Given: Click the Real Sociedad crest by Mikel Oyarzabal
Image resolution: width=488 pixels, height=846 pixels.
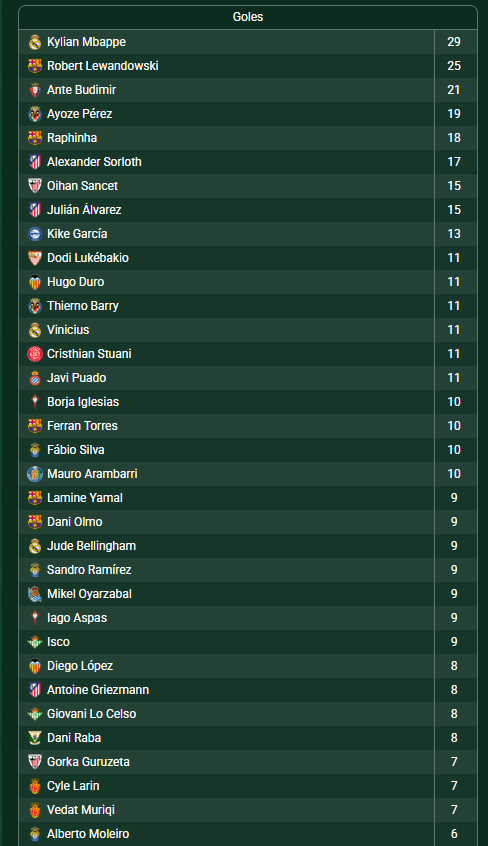Looking at the screenshot, I should coord(35,594).
